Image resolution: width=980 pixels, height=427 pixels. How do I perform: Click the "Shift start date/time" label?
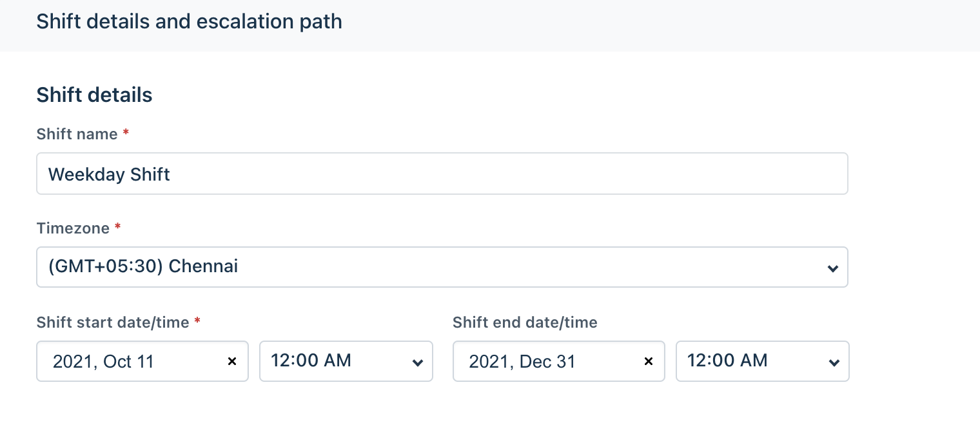click(x=113, y=323)
